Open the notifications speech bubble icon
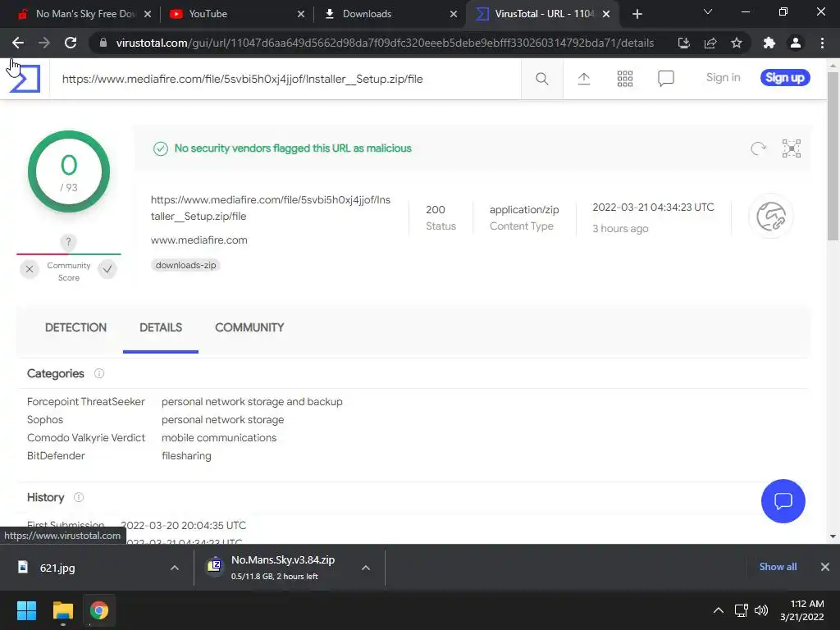Viewport: 840px width, 630px height. pyautogui.click(x=665, y=79)
